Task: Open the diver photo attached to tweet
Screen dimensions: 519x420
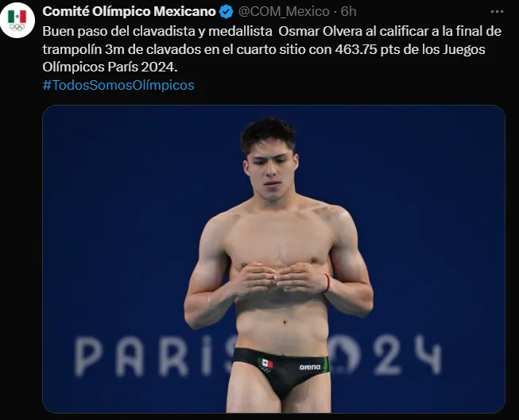Action: 273,259
